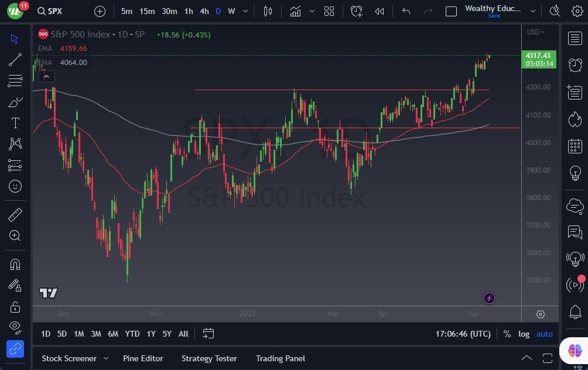Image resolution: width=588 pixels, height=370 pixels.
Task: Lock all drawings on the chart
Action: tap(15, 306)
